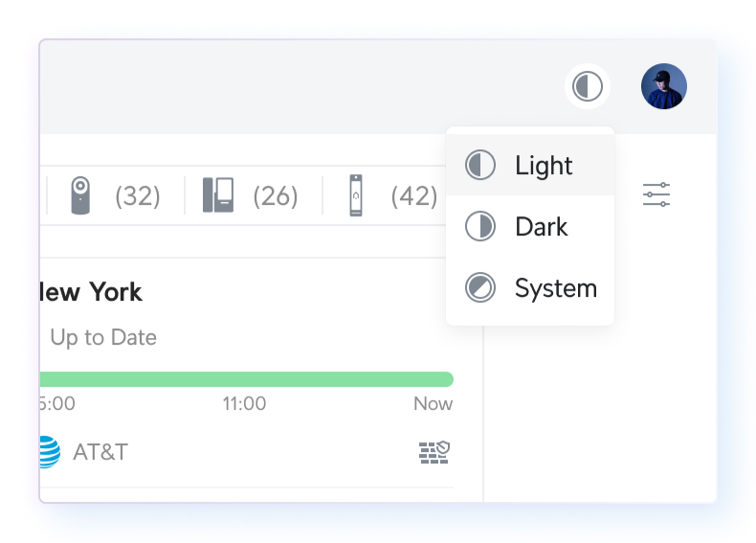The image size is (756, 543).
Task: Click the theme switcher icon in the header
Action: pyautogui.click(x=588, y=86)
